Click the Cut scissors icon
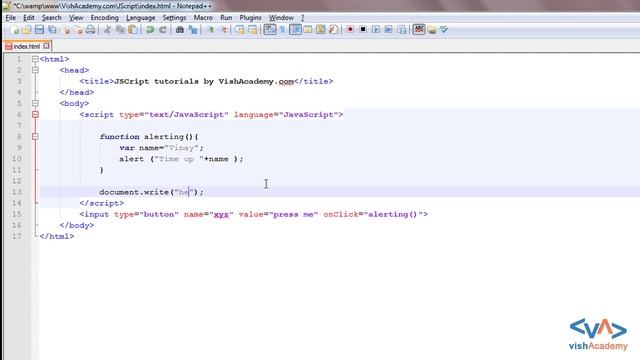The height and width of the screenshot is (360, 640). tap(107, 30)
